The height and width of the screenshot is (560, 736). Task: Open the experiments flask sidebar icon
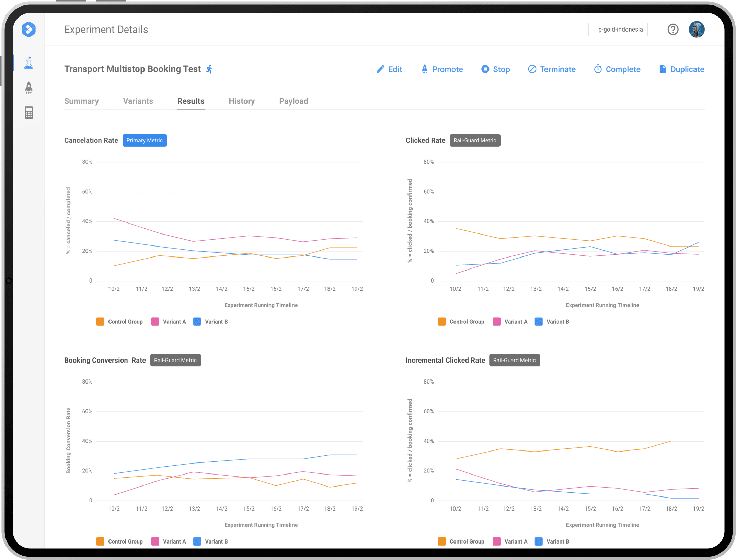click(29, 63)
